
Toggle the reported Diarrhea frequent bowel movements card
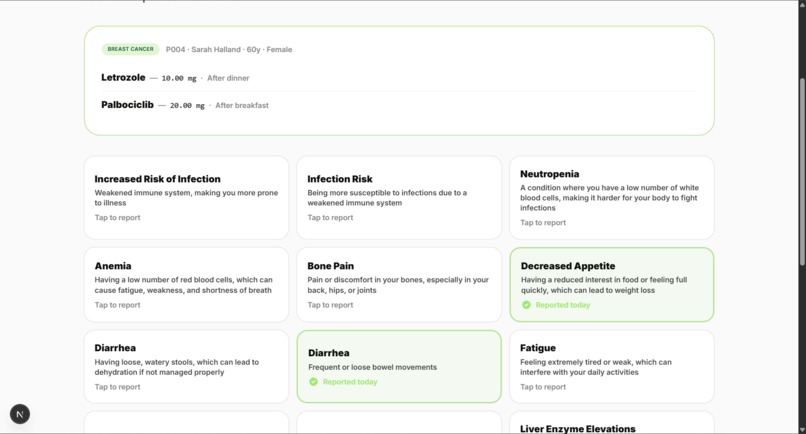pyautogui.click(x=399, y=367)
